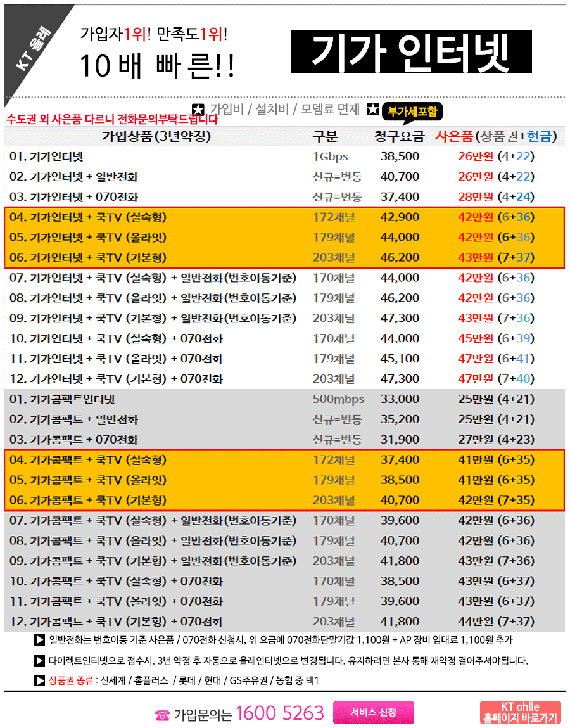Open KT ohlle 홈페이지 바로가기 button

(x=520, y=713)
